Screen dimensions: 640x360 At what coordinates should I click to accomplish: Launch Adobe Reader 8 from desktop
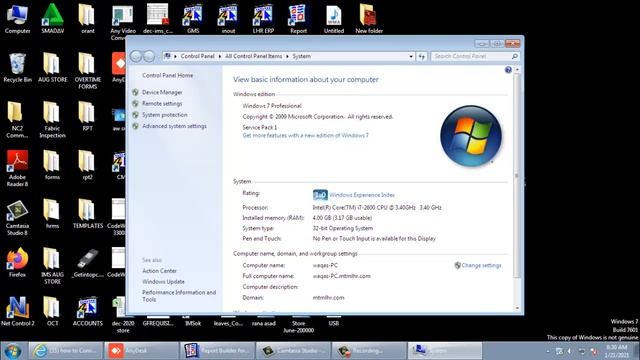coord(17,168)
